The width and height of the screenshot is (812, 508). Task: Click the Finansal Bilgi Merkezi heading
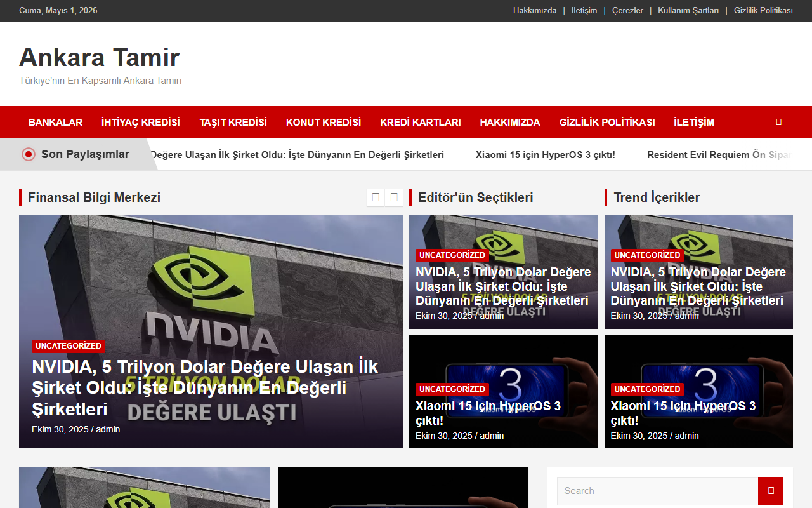point(94,197)
